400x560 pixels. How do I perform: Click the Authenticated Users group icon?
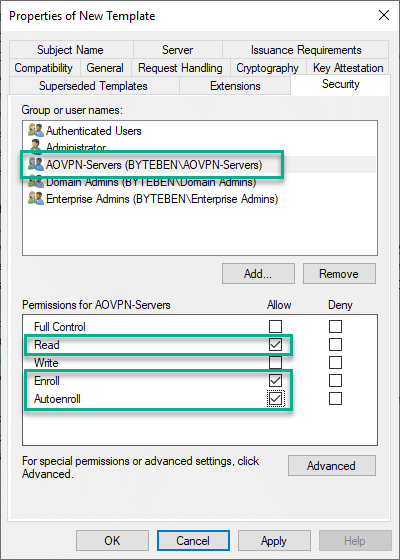[x=36, y=130]
